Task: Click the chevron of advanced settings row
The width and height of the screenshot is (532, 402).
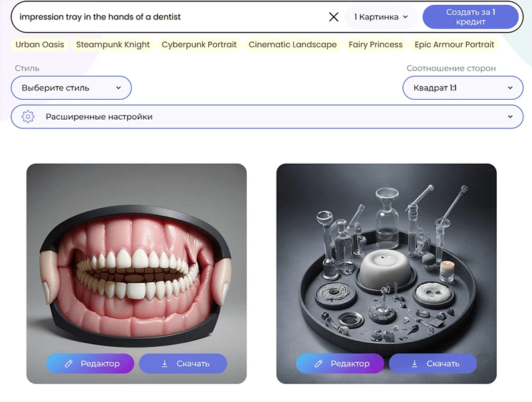Action: click(510, 116)
